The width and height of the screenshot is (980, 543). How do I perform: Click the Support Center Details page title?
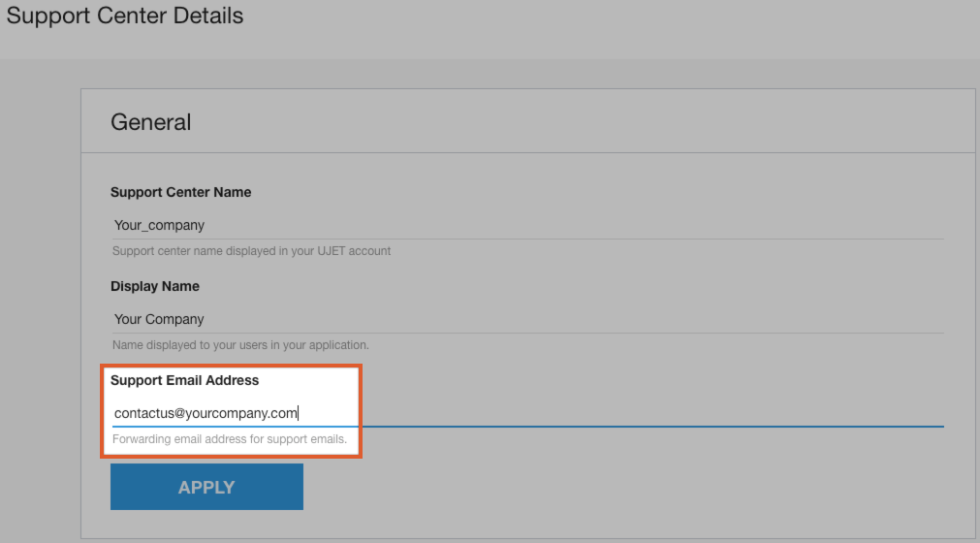[x=125, y=16]
